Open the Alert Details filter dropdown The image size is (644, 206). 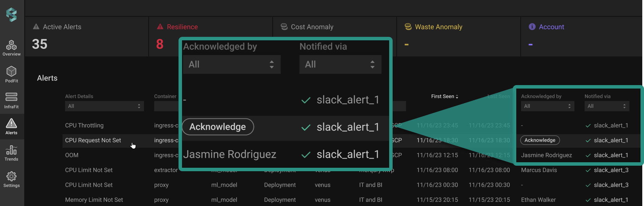(104, 106)
